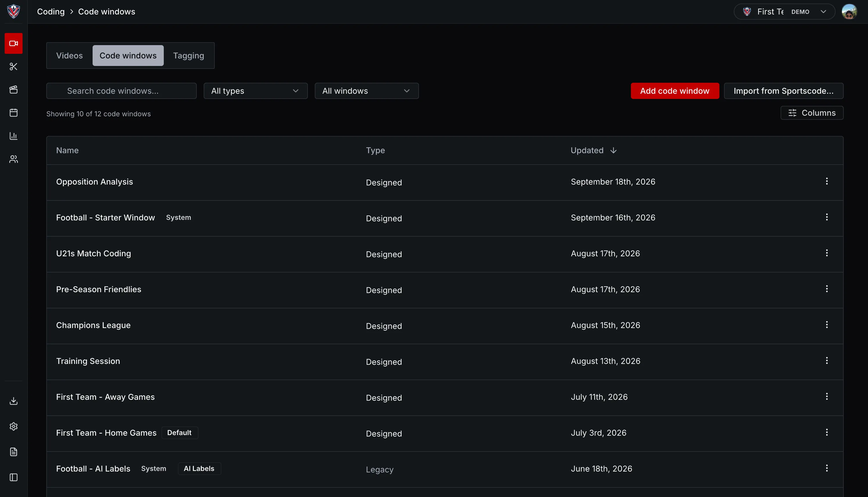Image resolution: width=868 pixels, height=497 pixels.
Task: Click the Legacy type cell
Action: coord(380,469)
